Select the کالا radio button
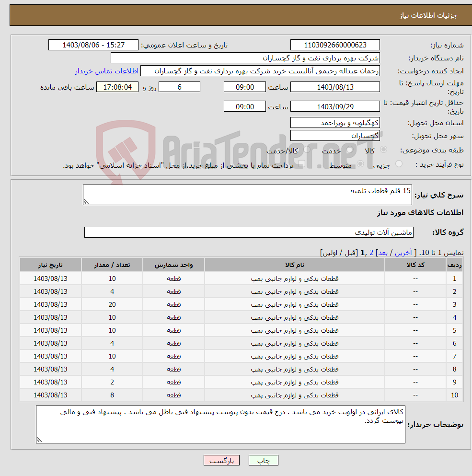 point(383,150)
